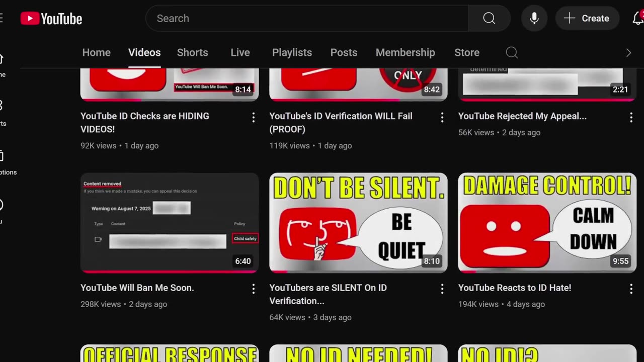Click the search magnifier button
This screenshot has height=362, width=644.
(x=489, y=18)
